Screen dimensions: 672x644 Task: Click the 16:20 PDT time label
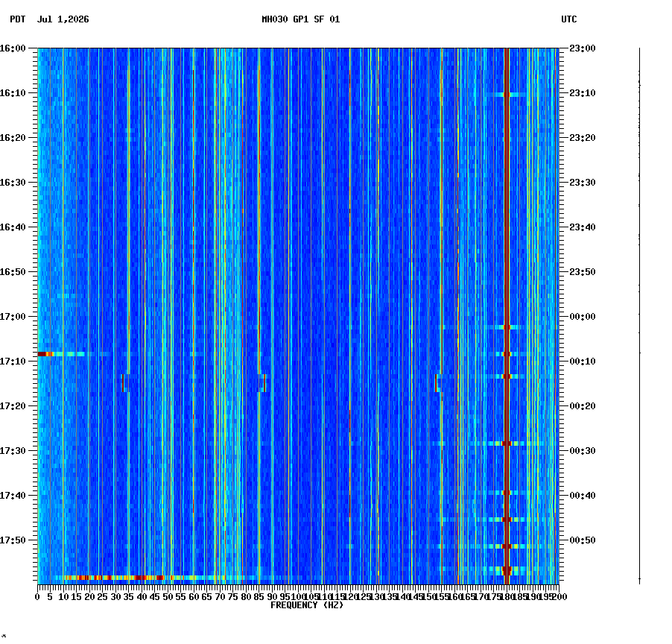pyautogui.click(x=13, y=138)
